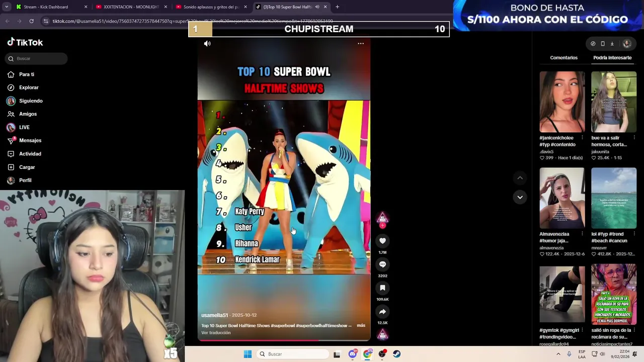Open Mensajes inbox
Viewport: 644px width, 362px height.
[24, 140]
